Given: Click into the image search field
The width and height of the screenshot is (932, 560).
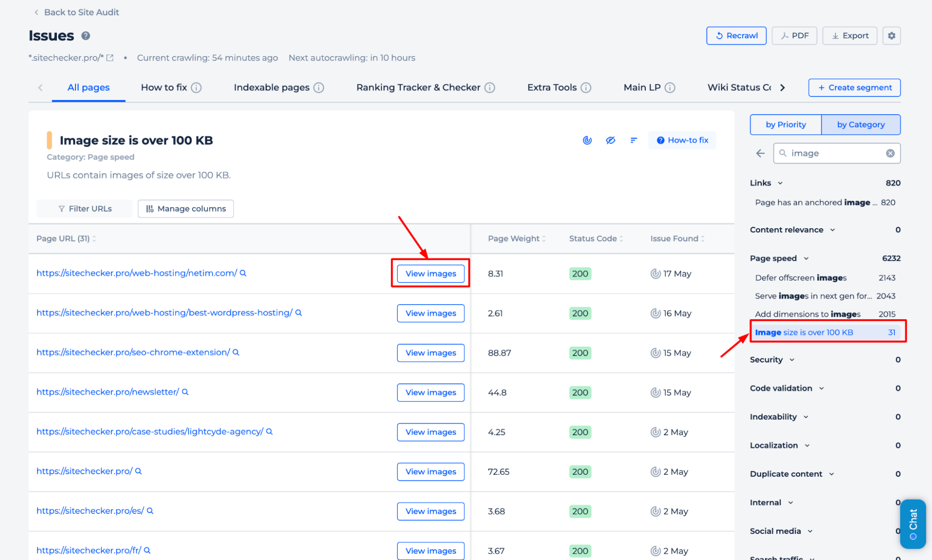Looking at the screenshot, I should pos(837,153).
